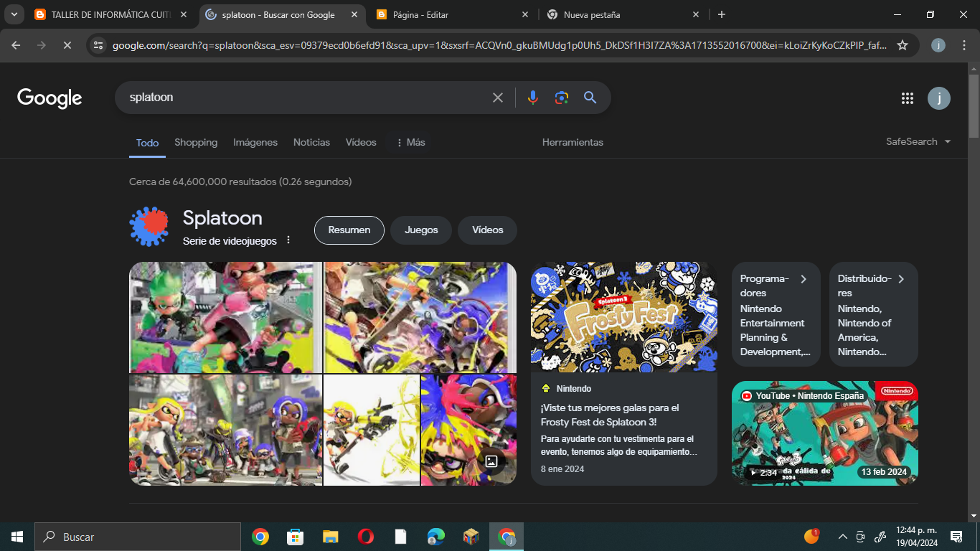
Task: Open Windows Start menu
Action: pos(17,537)
